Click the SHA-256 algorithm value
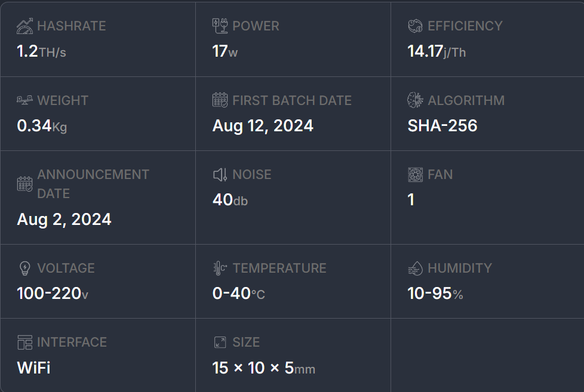584x392 pixels. click(442, 126)
